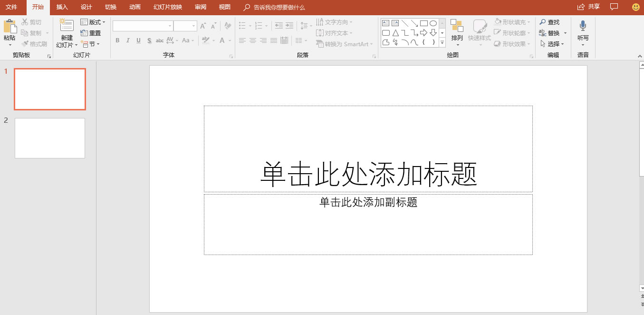This screenshot has width=644, height=315.
Task: Select the oval shape in the shapes gallery
Action: [433, 22]
